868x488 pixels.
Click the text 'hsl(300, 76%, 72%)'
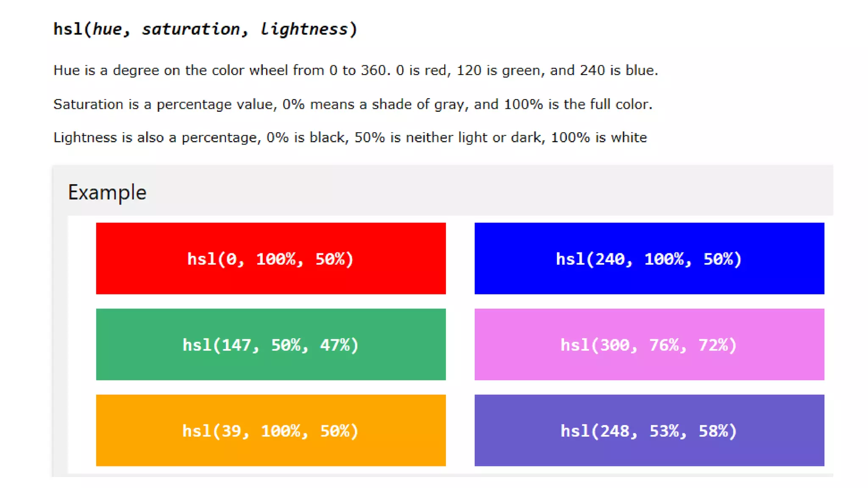[x=649, y=345]
